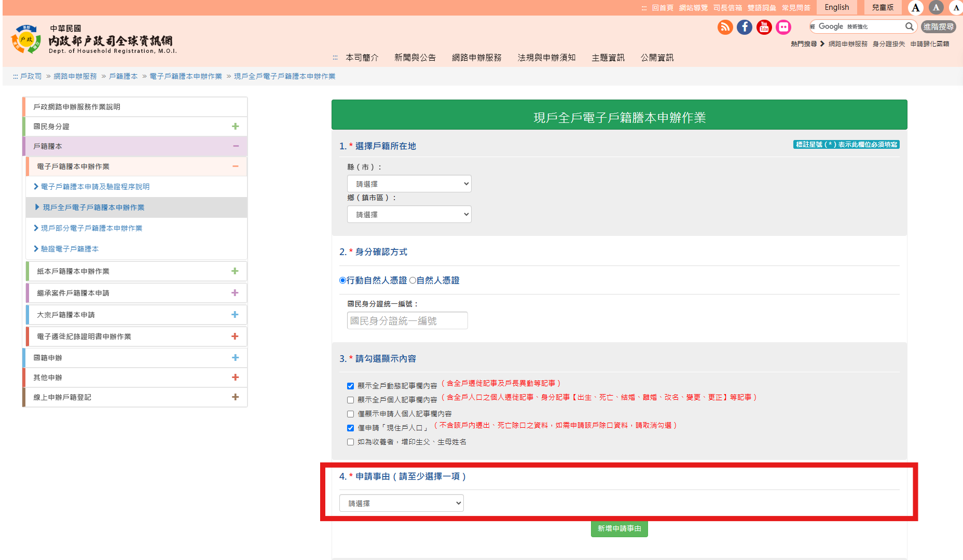Collapse the 戶籍謄本 sidebar section
The image size is (963, 560).
236,146
